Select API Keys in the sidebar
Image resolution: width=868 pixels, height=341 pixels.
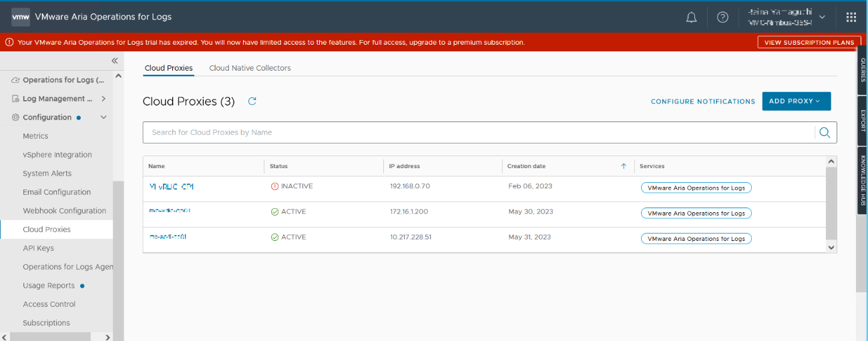coord(38,248)
